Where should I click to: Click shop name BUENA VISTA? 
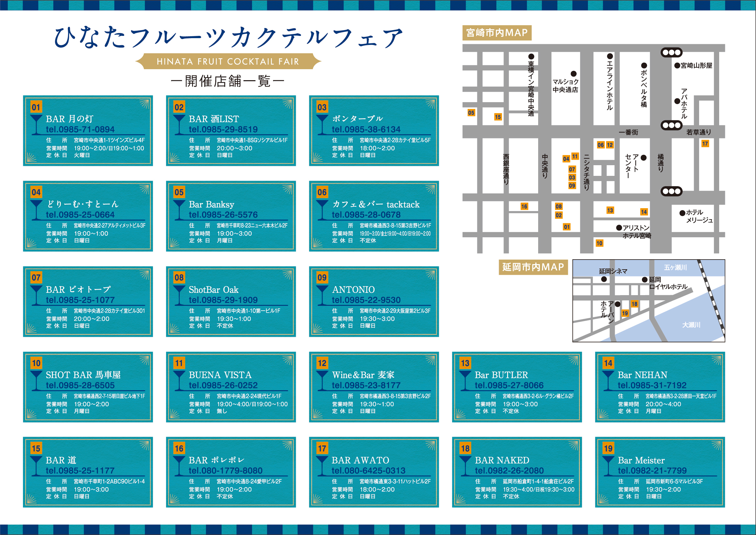pyautogui.click(x=220, y=375)
